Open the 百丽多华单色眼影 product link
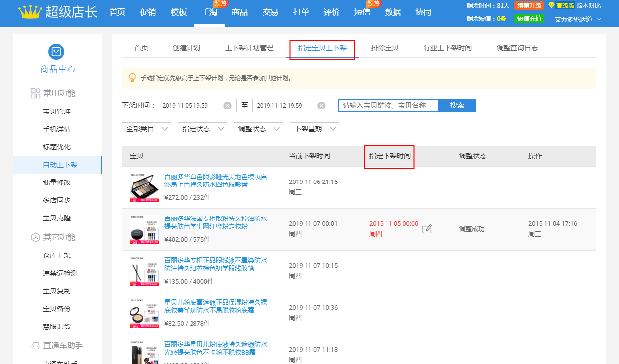The image size is (619, 364). coord(215,181)
